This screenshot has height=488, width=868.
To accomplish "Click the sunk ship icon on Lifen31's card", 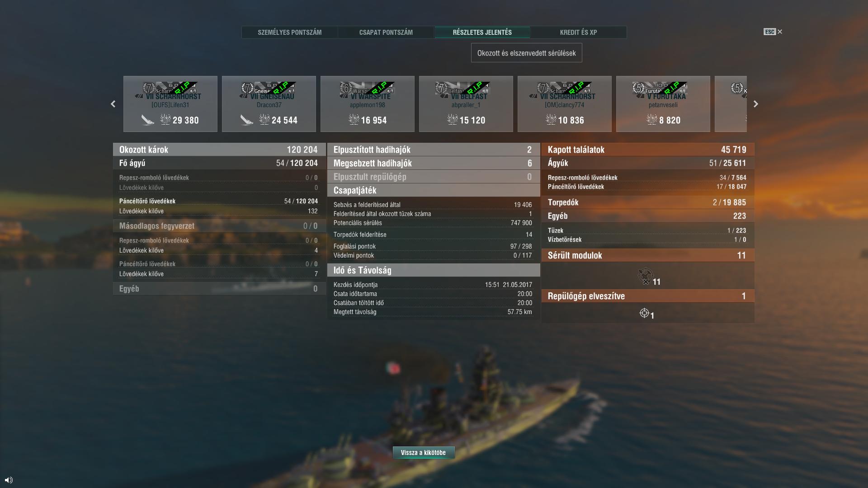I will 147,120.
